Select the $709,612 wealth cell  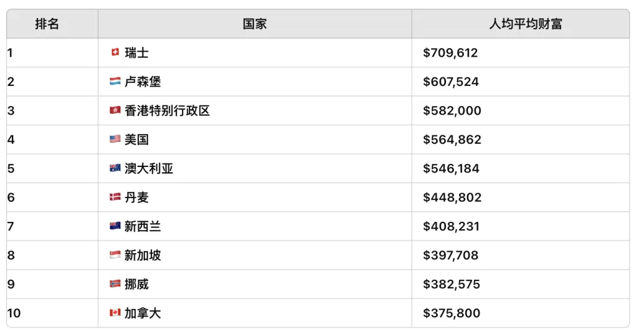(x=450, y=53)
